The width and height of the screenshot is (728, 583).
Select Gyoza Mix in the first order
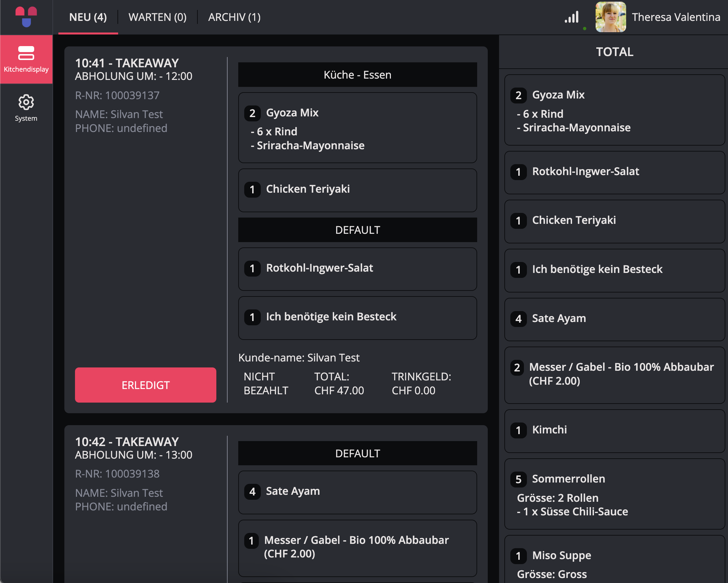pyautogui.click(x=358, y=128)
